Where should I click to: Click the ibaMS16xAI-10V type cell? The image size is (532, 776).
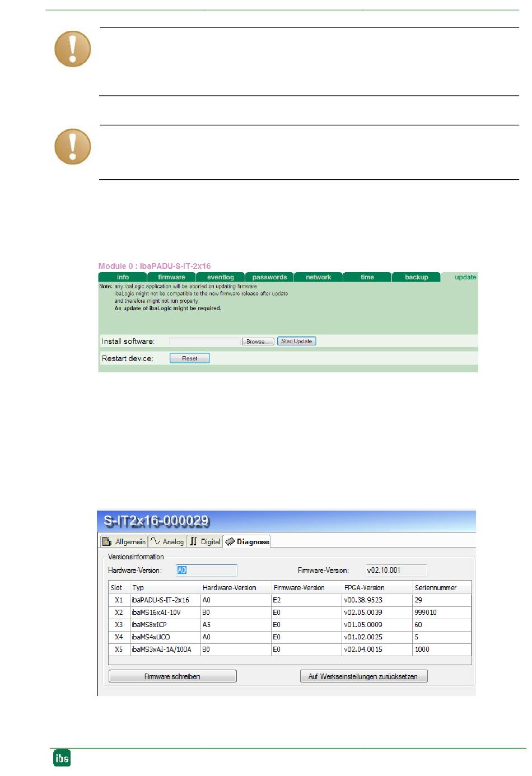165,612
